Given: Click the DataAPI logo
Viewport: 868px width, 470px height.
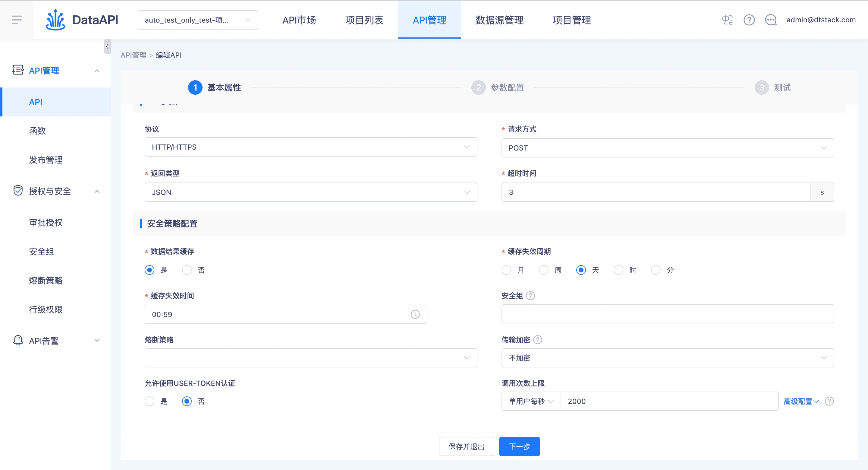Looking at the screenshot, I should point(82,20).
